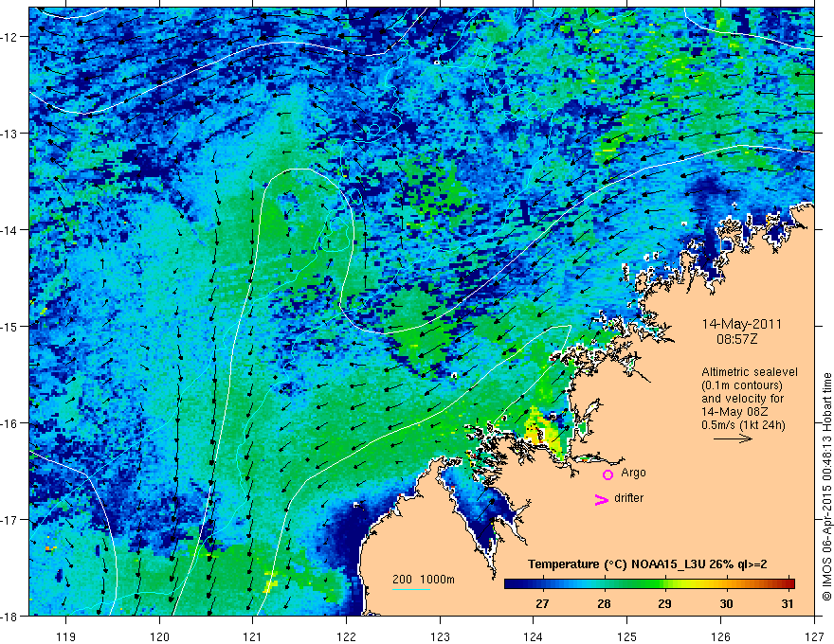Select the temperature colorbar at 31 degrees
The image size is (834, 644).
788,584
